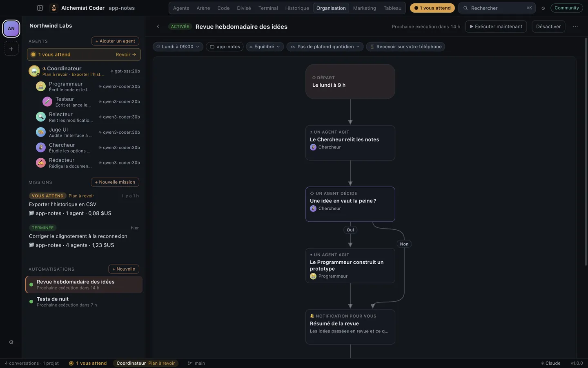588x368 pixels.
Task: Click the Community button
Action: (x=566, y=8)
